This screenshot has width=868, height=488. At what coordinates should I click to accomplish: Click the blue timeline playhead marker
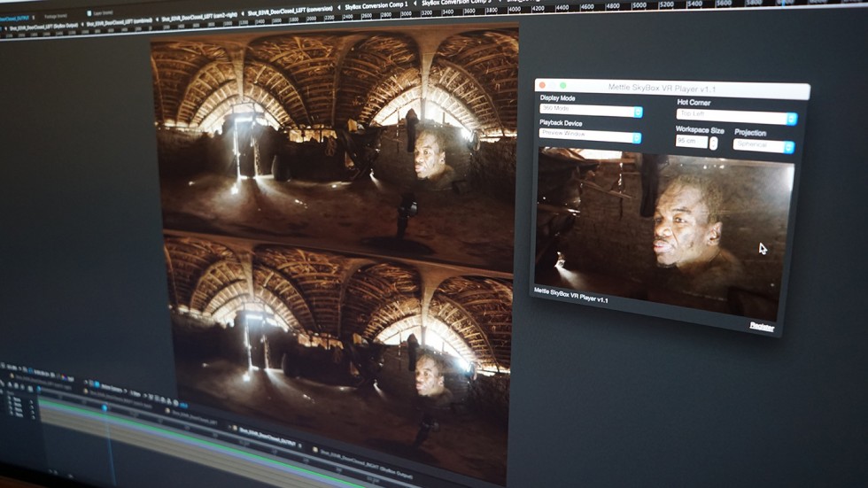(105, 407)
